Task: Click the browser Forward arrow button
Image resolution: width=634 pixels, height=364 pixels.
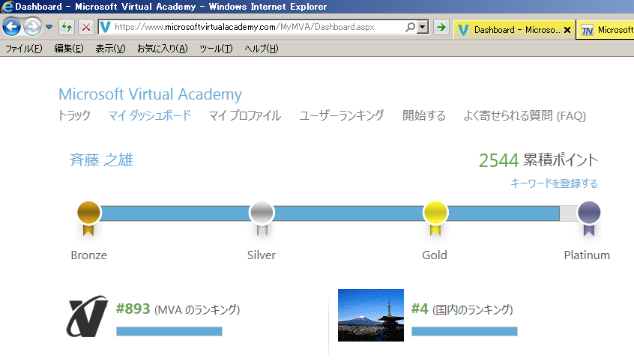Action: coord(32,27)
